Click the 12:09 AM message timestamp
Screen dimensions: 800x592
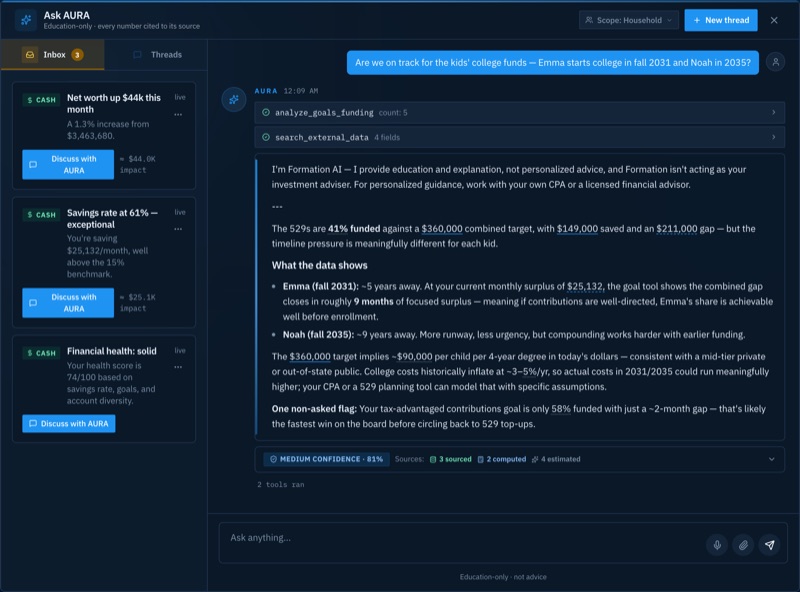click(x=301, y=91)
